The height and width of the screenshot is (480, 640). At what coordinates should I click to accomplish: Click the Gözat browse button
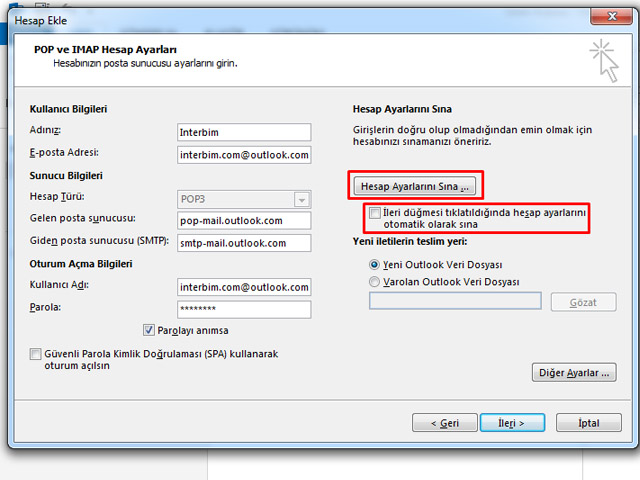pos(585,302)
